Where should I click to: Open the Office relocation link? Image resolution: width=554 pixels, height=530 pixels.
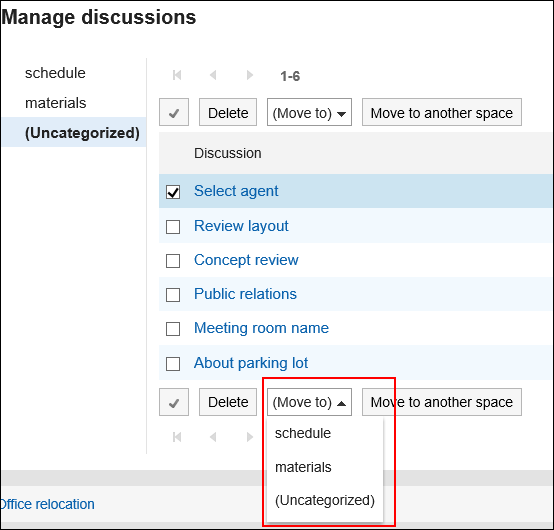(47, 504)
